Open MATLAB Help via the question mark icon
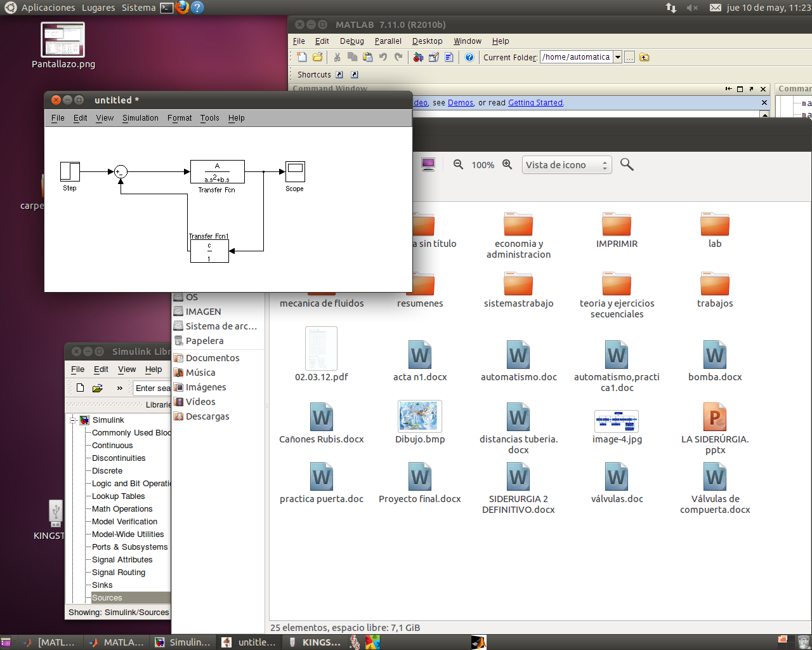Screen dimensions: 812x650 (x=469, y=57)
